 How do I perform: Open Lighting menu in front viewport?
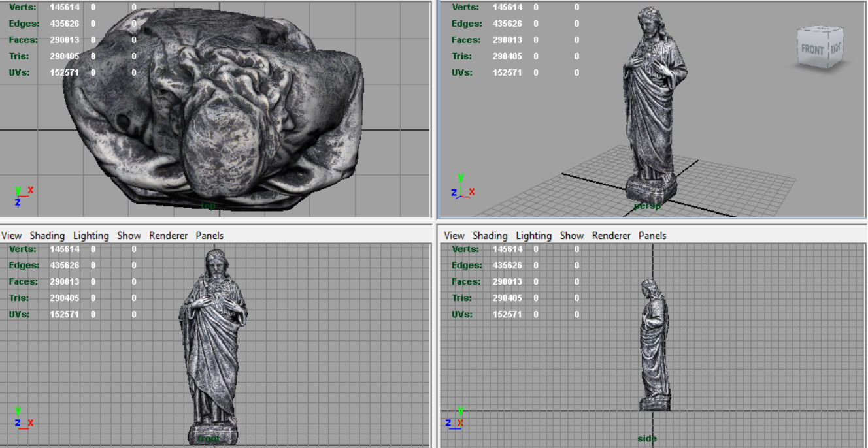91,236
